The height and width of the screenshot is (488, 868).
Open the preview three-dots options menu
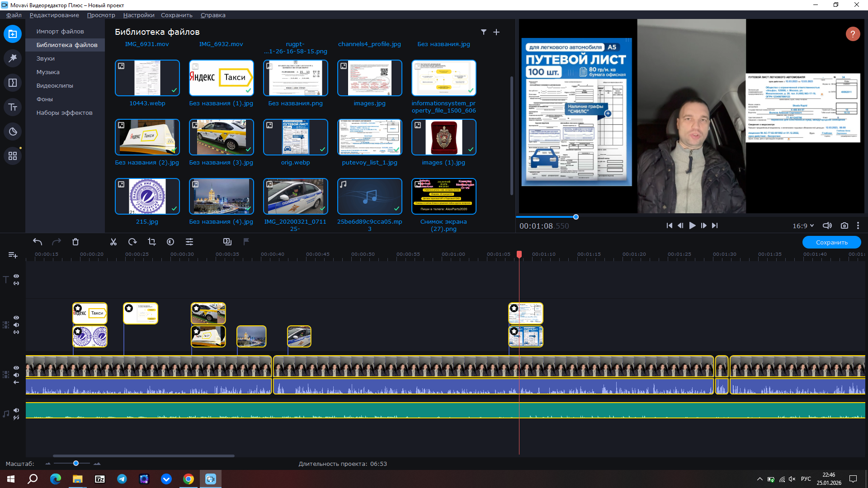(x=858, y=225)
